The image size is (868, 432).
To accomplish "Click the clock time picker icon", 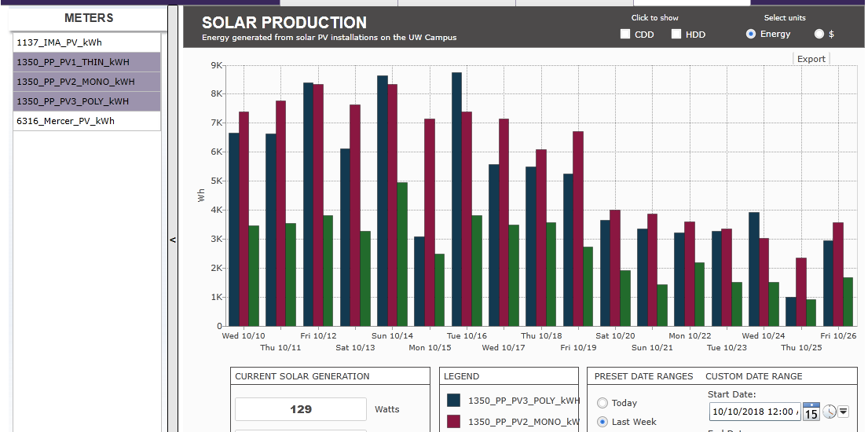I will point(829,412).
